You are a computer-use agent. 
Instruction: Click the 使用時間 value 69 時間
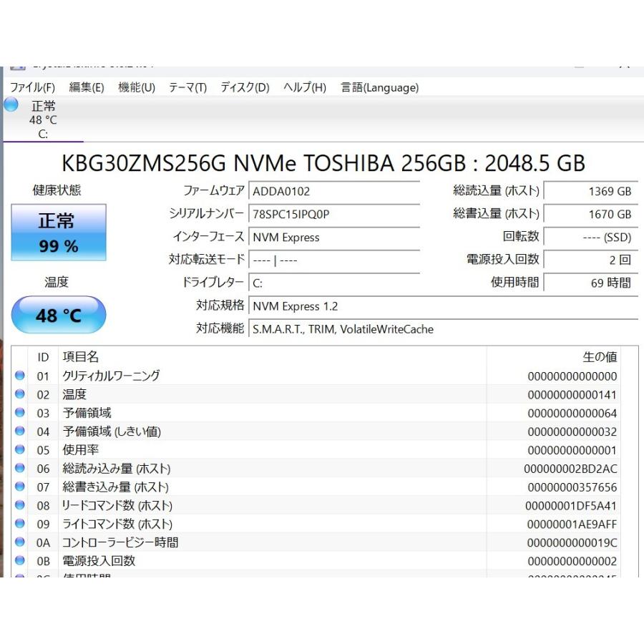590,283
